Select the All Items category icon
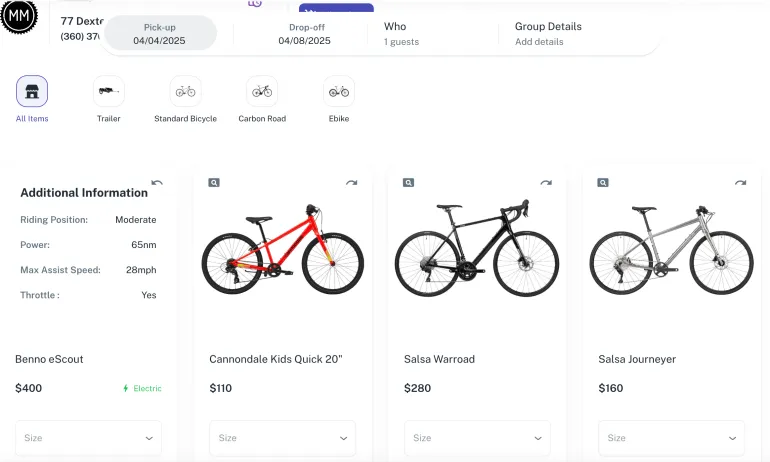The width and height of the screenshot is (770, 462). pos(32,92)
